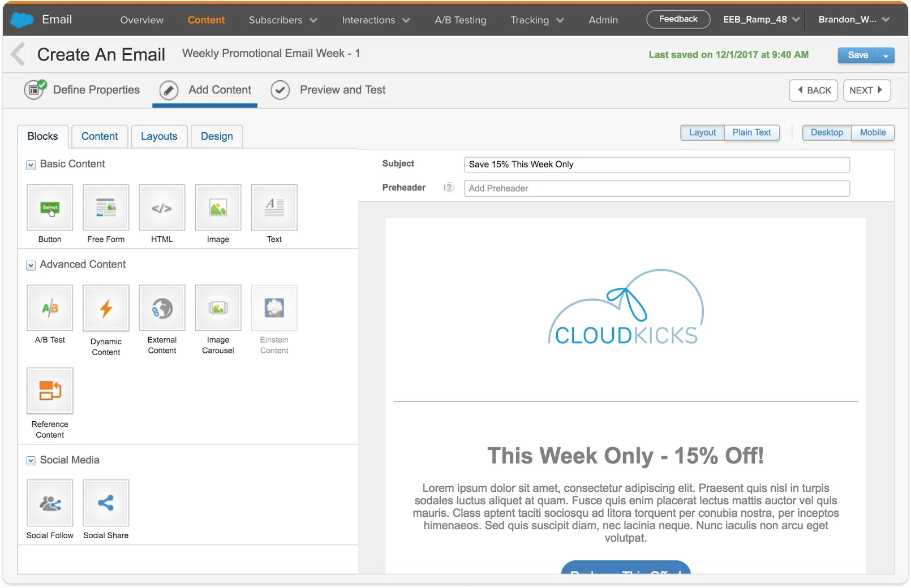Click the 'Last saved on 12/1/2017' status text
The width and height of the screenshot is (911, 588).
click(728, 55)
